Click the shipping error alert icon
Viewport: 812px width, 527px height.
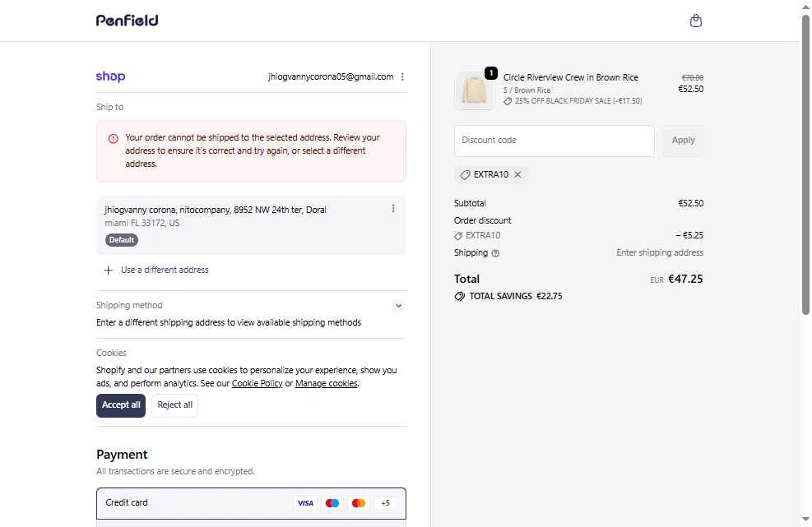[x=113, y=139]
